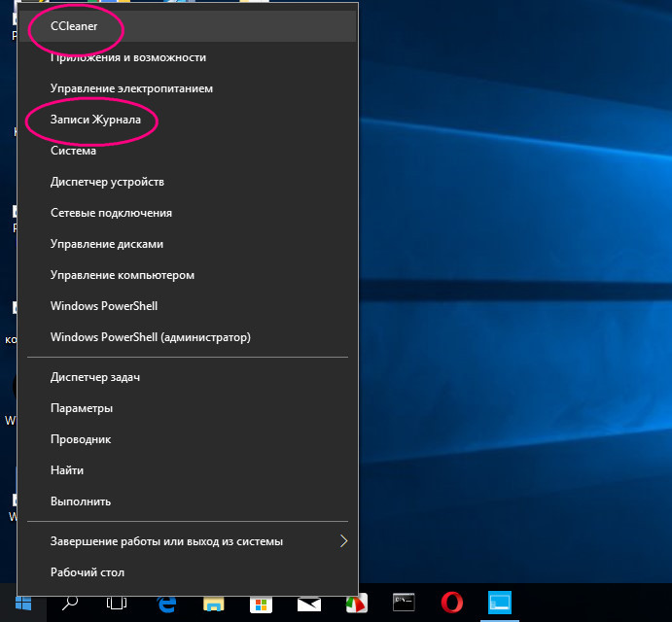The image size is (672, 622).
Task: Select Найти search entry
Action: click(188, 470)
